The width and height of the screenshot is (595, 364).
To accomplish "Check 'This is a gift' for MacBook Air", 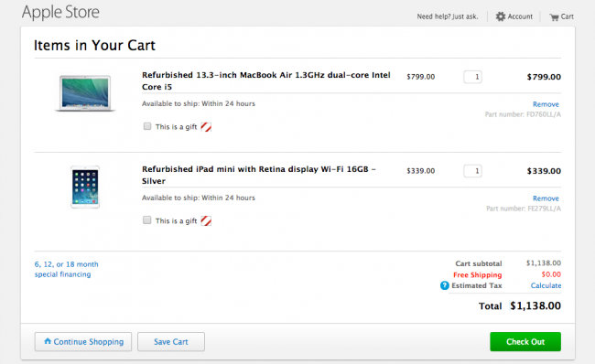I will click(x=147, y=126).
